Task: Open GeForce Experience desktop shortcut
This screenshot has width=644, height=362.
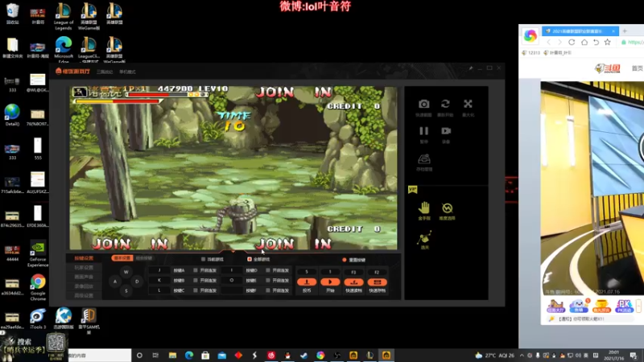Action: (38, 254)
